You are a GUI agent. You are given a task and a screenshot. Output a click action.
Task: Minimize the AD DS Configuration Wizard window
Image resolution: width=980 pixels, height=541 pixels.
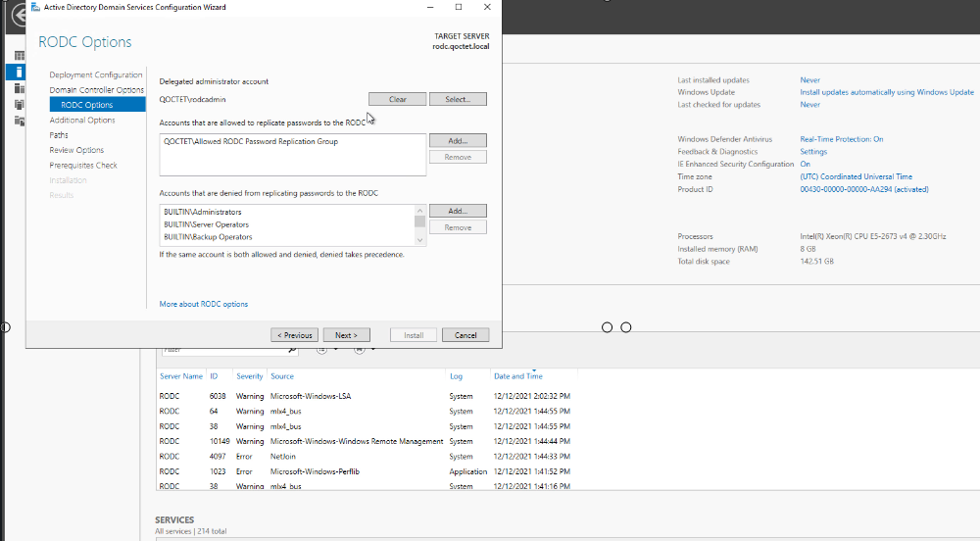tap(430, 7)
